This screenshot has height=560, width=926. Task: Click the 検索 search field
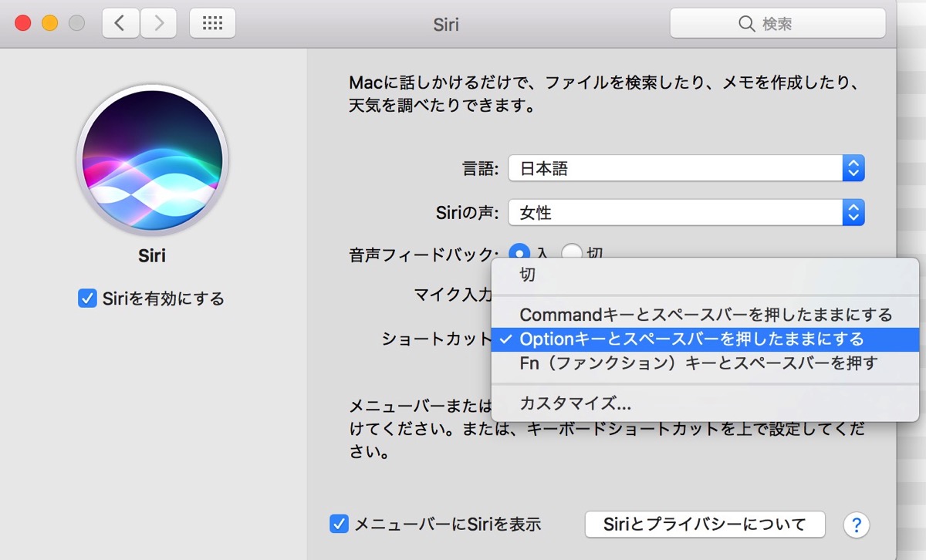click(778, 24)
